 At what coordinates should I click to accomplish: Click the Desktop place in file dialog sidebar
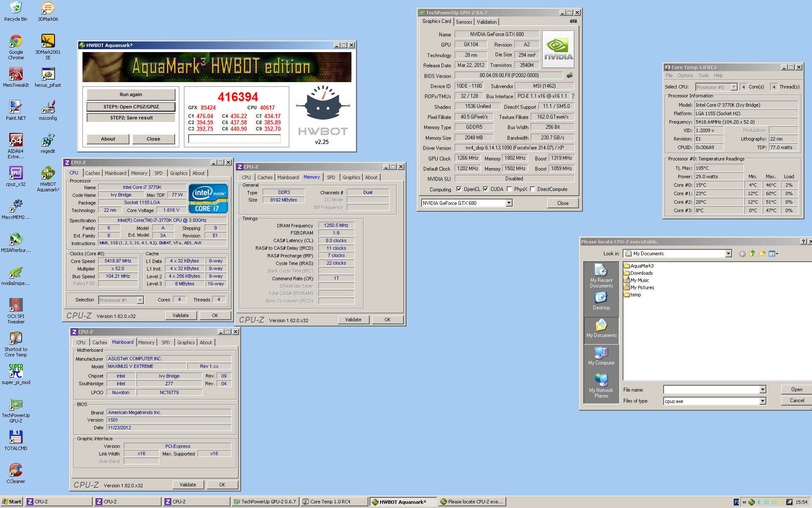(x=601, y=301)
